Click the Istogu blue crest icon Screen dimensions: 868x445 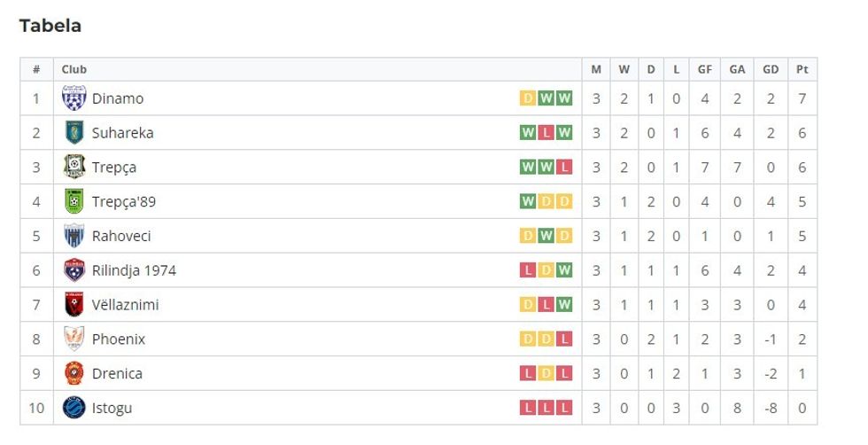74,408
